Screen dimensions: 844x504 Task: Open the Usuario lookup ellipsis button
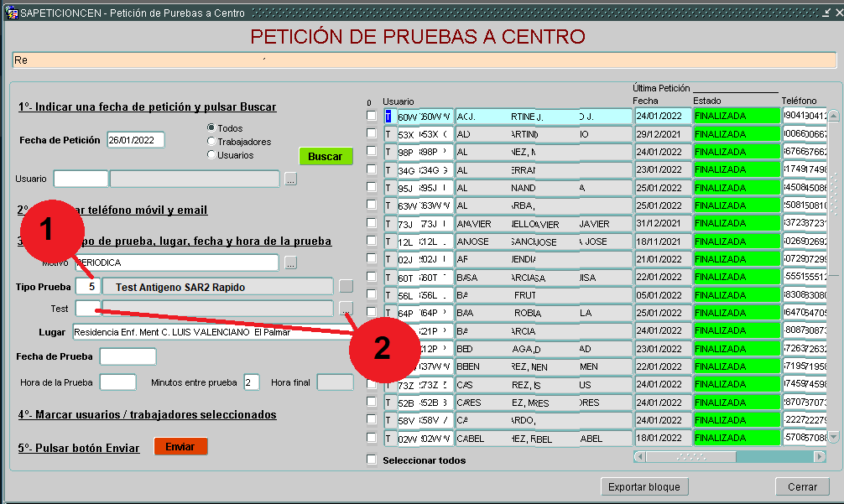(290, 179)
